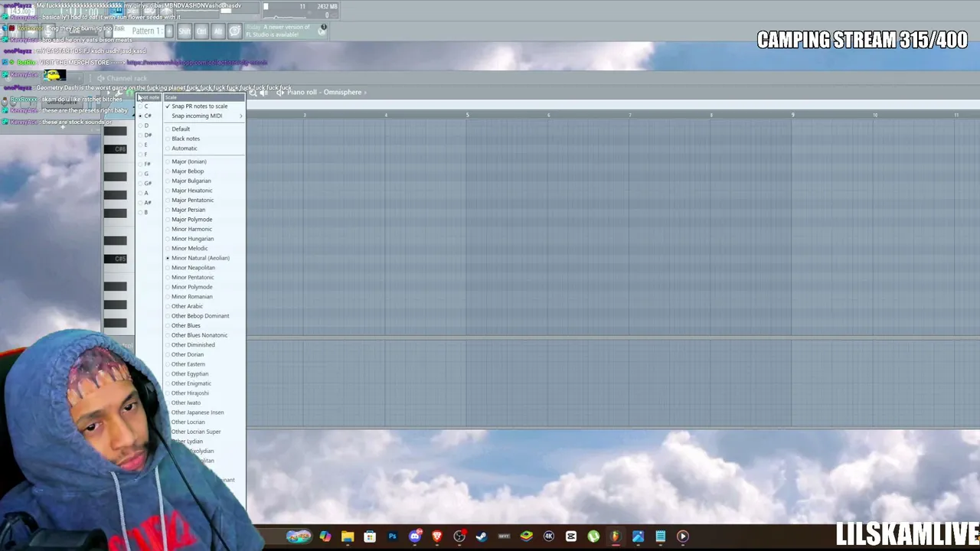Open FL Studio taskbar icon
This screenshot has height=551, width=980.
[616, 536]
